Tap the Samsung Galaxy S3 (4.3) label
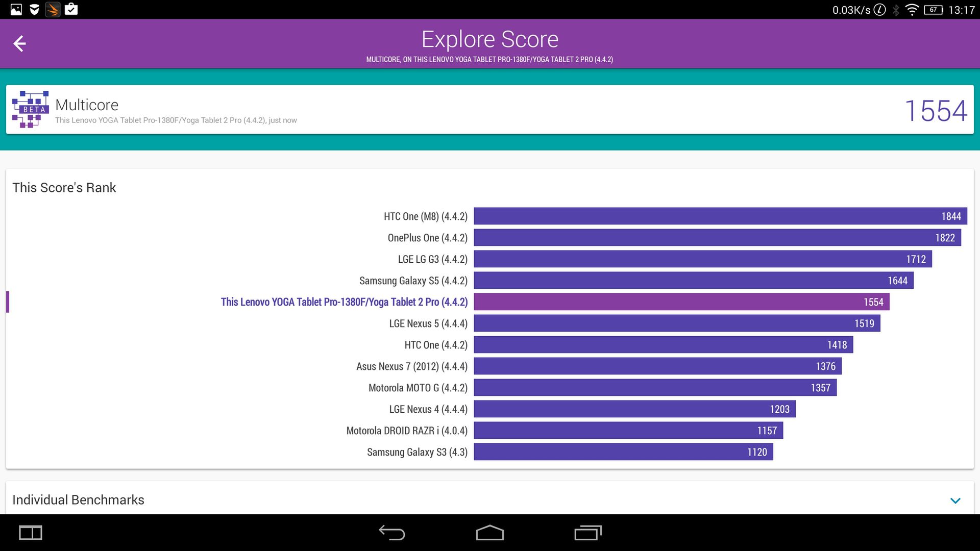Viewport: 980px width, 551px height. 418,452
